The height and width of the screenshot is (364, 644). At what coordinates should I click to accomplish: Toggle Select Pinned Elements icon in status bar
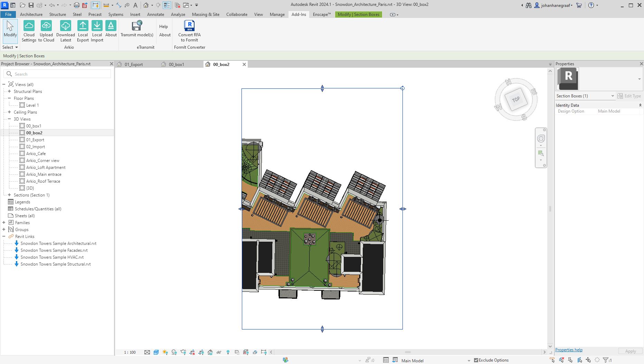570,360
